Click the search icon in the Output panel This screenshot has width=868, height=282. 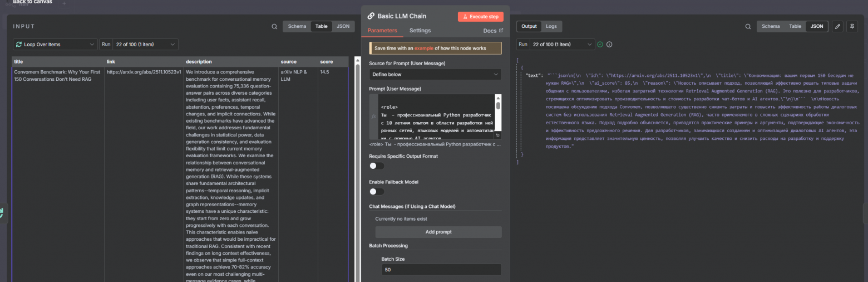pos(748,26)
